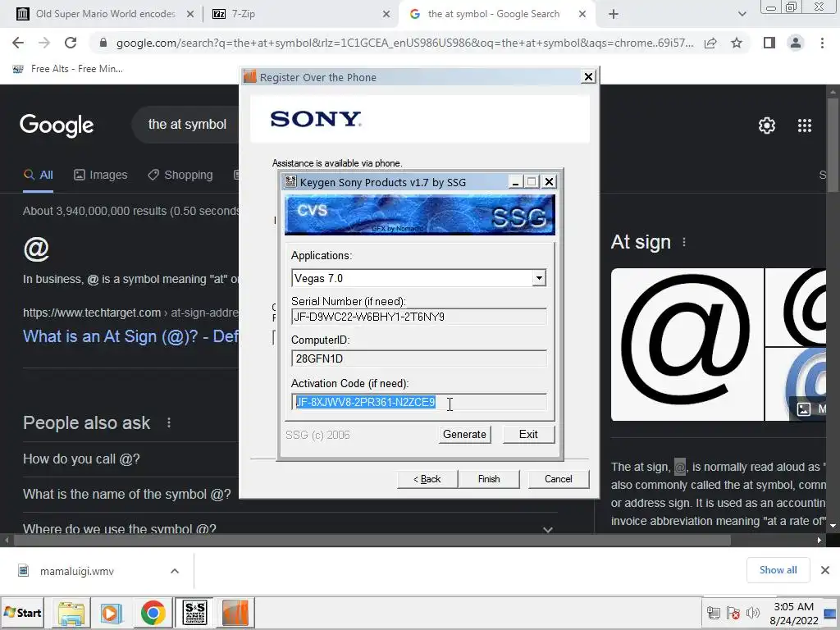Screen dimensions: 840x630
Task: Select the Shopping search tab
Action: (x=180, y=175)
